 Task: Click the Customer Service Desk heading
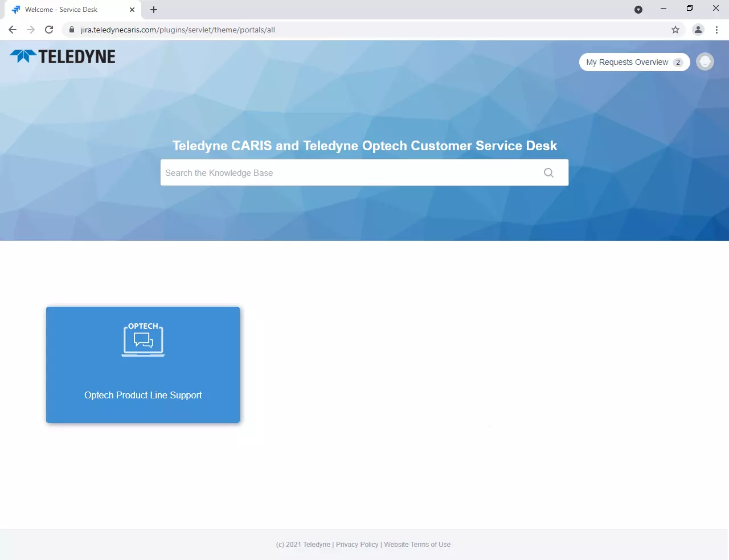pos(364,146)
